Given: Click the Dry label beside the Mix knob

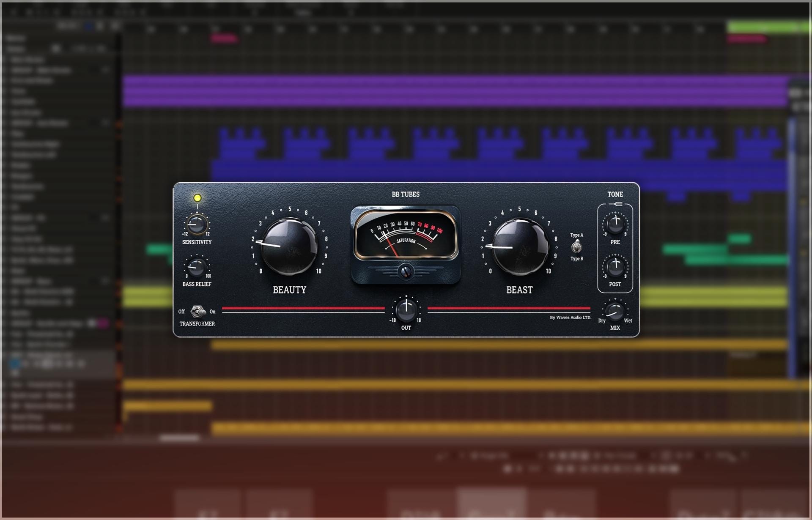Looking at the screenshot, I should click(602, 321).
